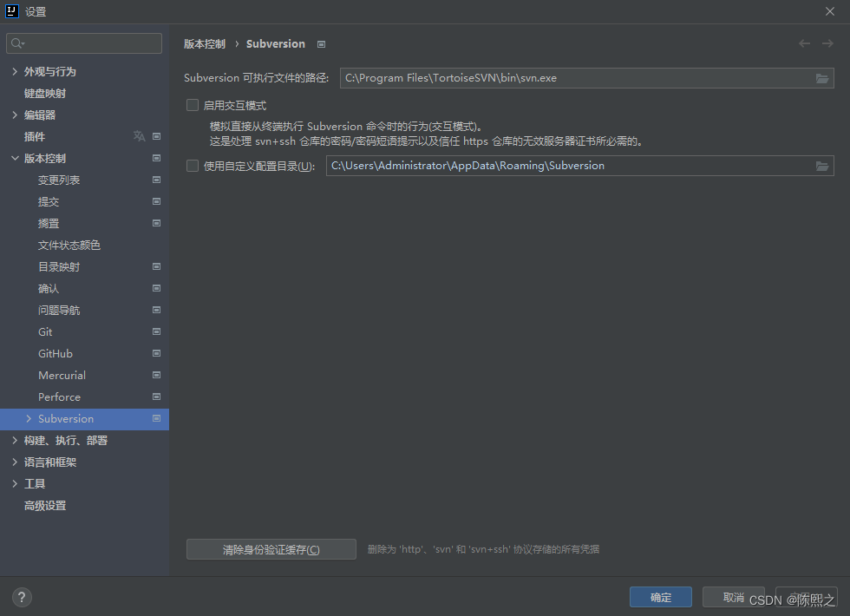This screenshot has width=850, height=616.
Task: Click the settings indicator icon beside GitHub
Action: coord(156,353)
